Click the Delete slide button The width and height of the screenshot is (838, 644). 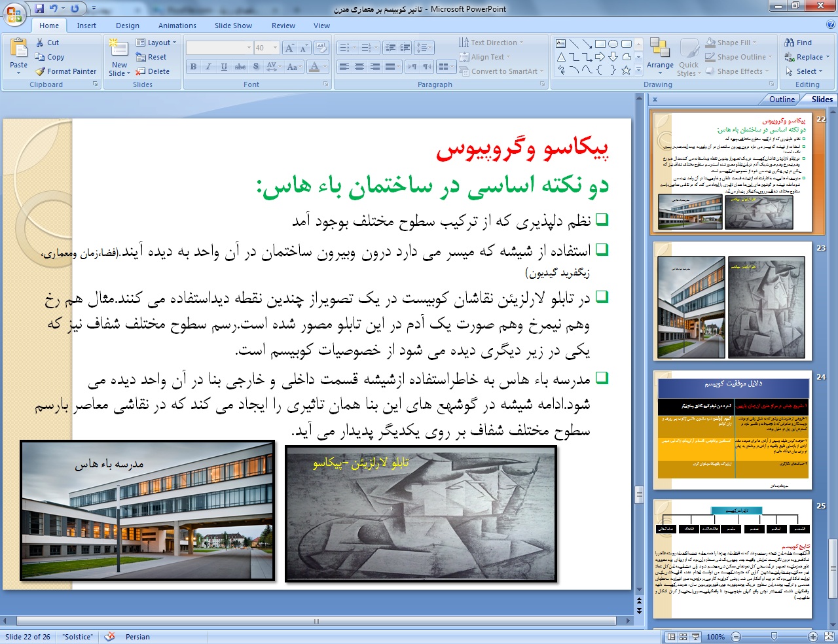[x=153, y=71]
